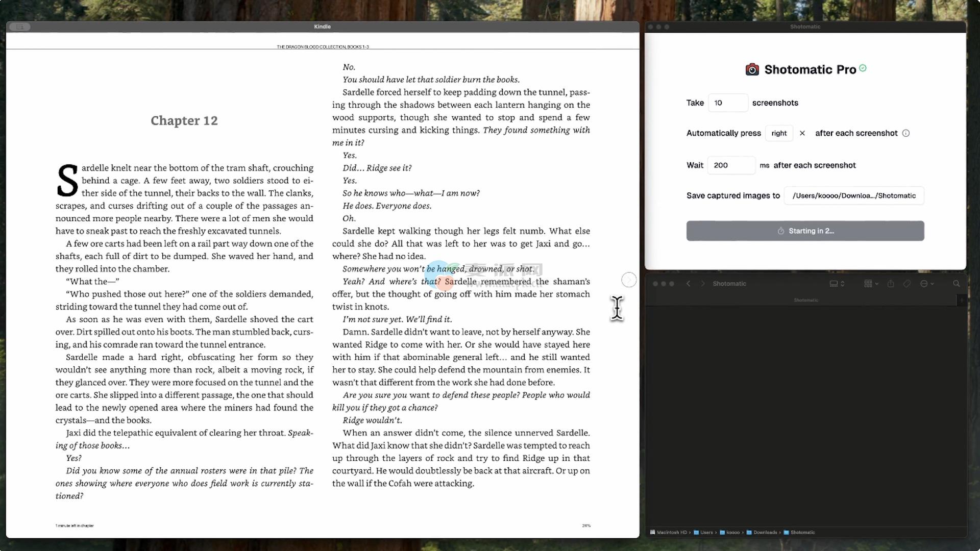Click the Shotomatic Pro camera logo
980x551 pixels.
click(x=752, y=69)
